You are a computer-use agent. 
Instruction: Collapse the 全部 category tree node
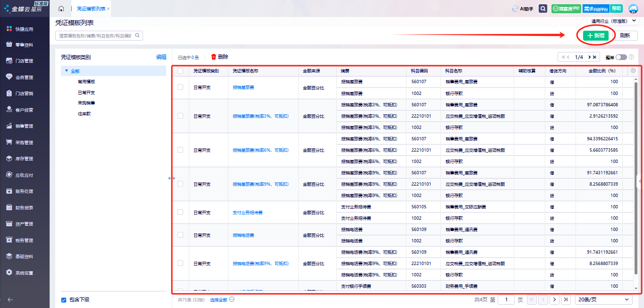coord(65,71)
